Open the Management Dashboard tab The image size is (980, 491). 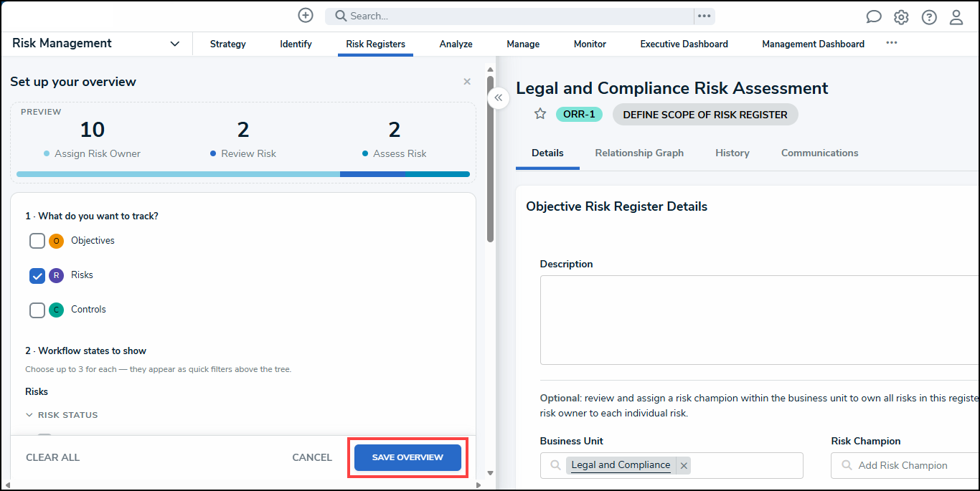pos(813,44)
